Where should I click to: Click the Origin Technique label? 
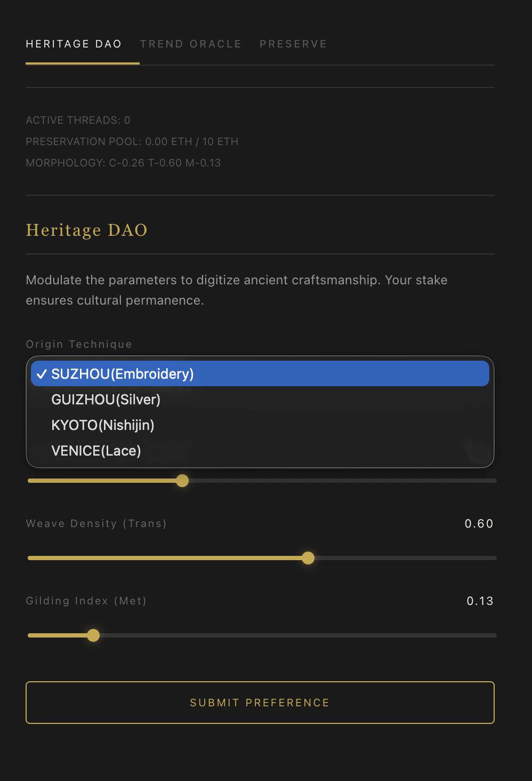(79, 345)
